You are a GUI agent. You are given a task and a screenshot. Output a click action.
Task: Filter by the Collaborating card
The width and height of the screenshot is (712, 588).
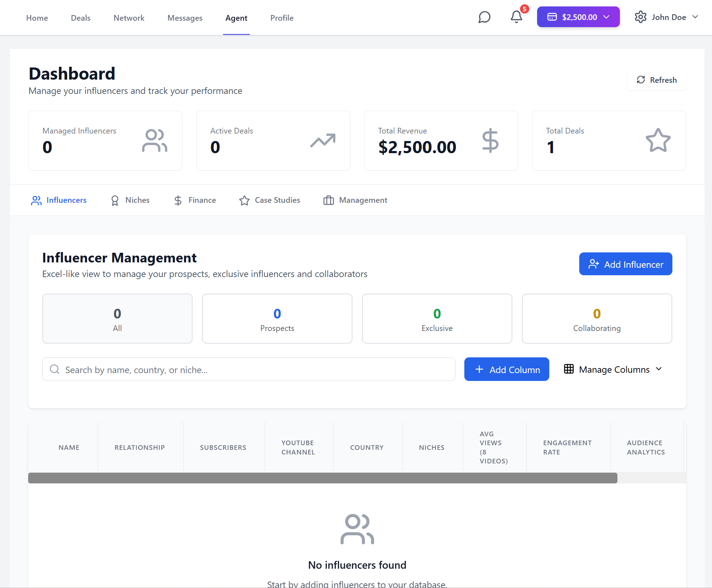point(597,319)
